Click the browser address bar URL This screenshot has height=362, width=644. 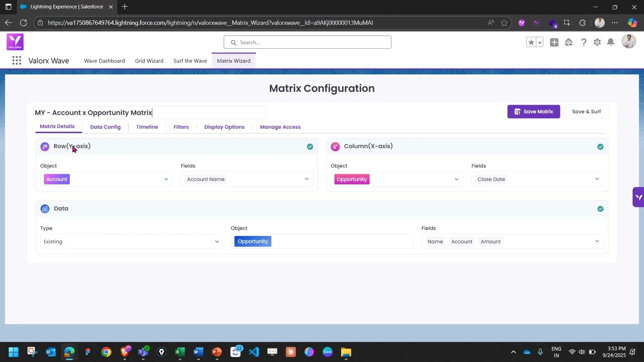(x=210, y=23)
